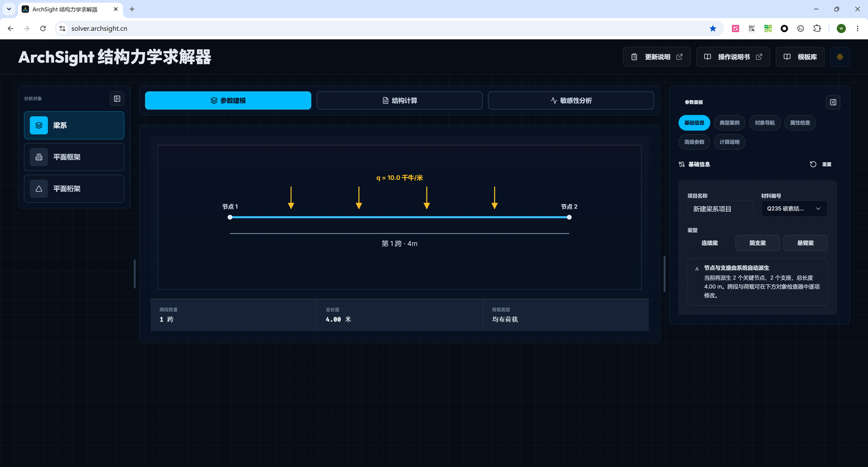This screenshot has height=467, width=868.
Task: Click the external link icon on 更新说明
Action: 679,57
